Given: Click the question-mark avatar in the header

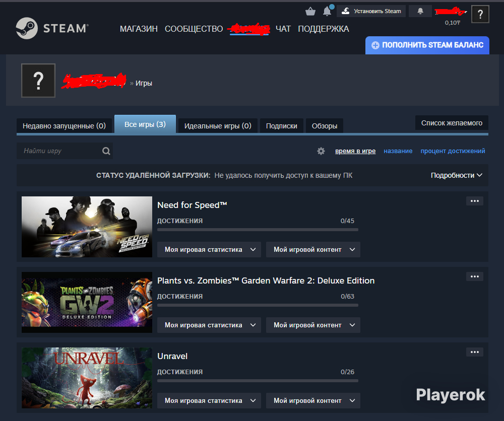Looking at the screenshot, I should (480, 14).
